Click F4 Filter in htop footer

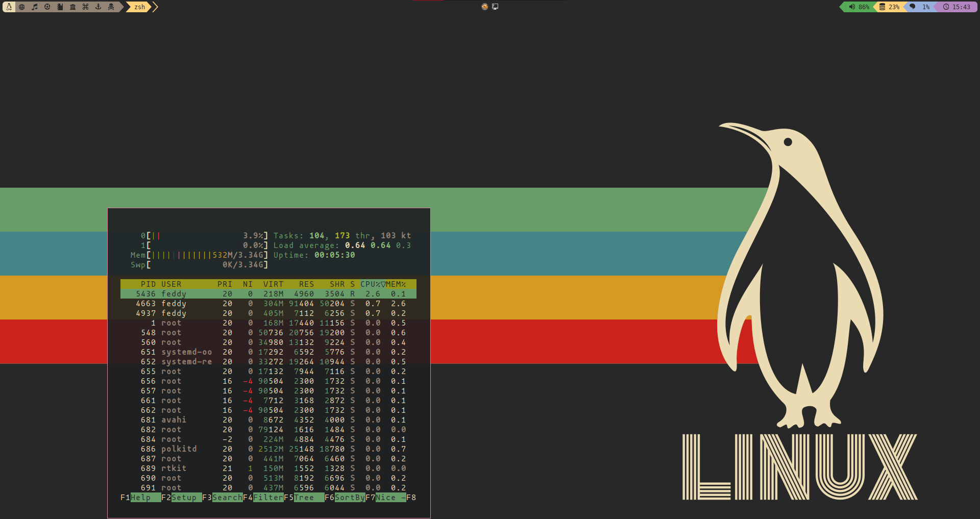click(263, 498)
